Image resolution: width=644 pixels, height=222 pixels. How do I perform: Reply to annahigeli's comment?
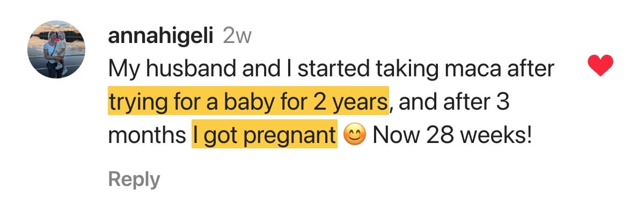tap(134, 180)
